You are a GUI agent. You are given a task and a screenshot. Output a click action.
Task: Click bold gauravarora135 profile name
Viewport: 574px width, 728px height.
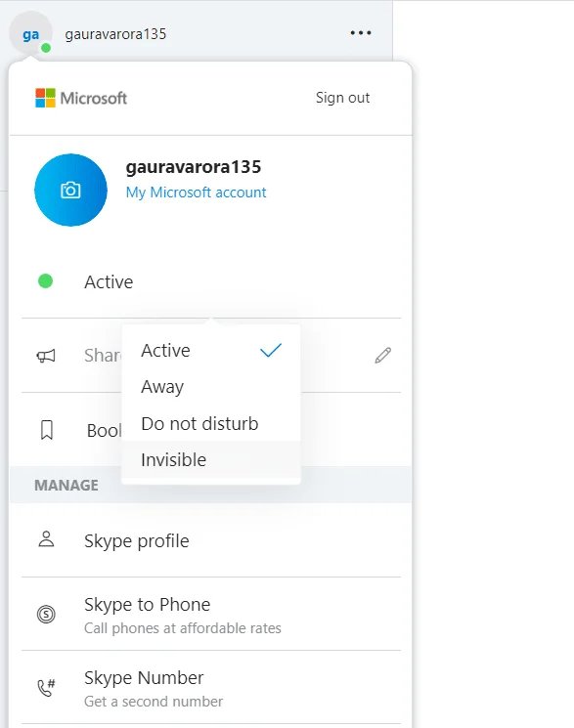(x=194, y=167)
